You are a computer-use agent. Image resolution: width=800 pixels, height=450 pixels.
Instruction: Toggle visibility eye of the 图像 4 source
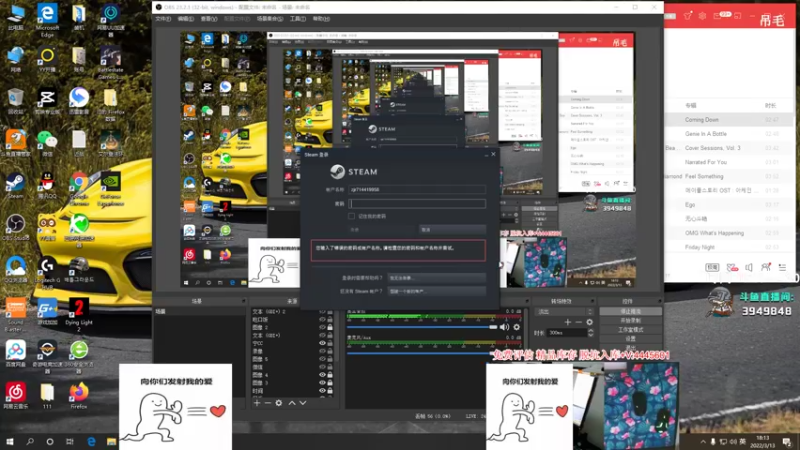pos(322,374)
